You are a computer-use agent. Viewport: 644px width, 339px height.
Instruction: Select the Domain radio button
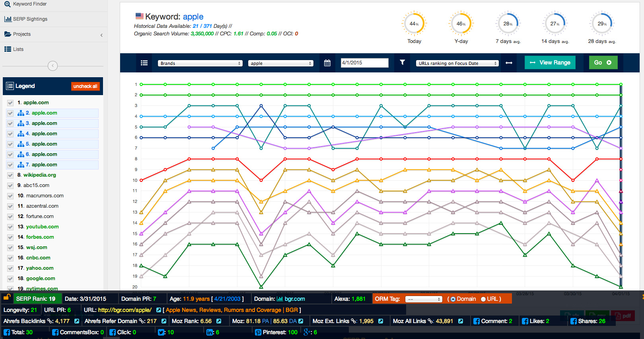[453, 299]
